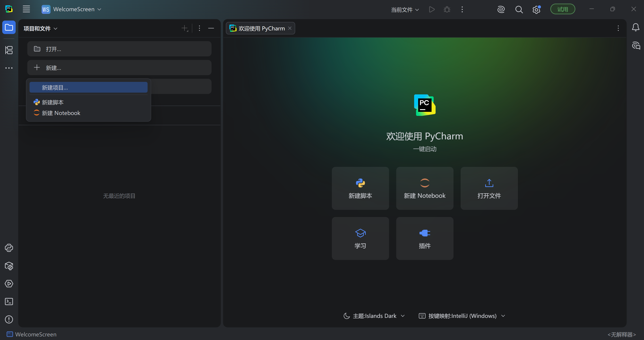The height and width of the screenshot is (340, 644).
Task: Choose 新建脚本 from the popup menu
Action: tap(89, 102)
